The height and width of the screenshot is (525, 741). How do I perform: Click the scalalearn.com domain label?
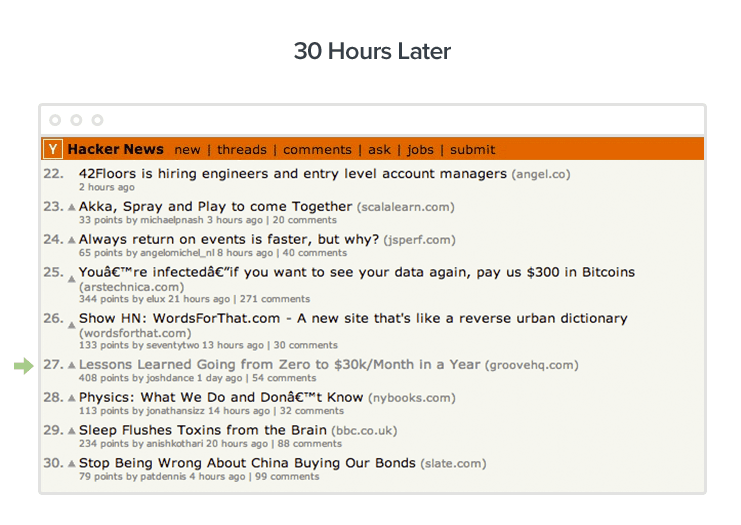[405, 207]
